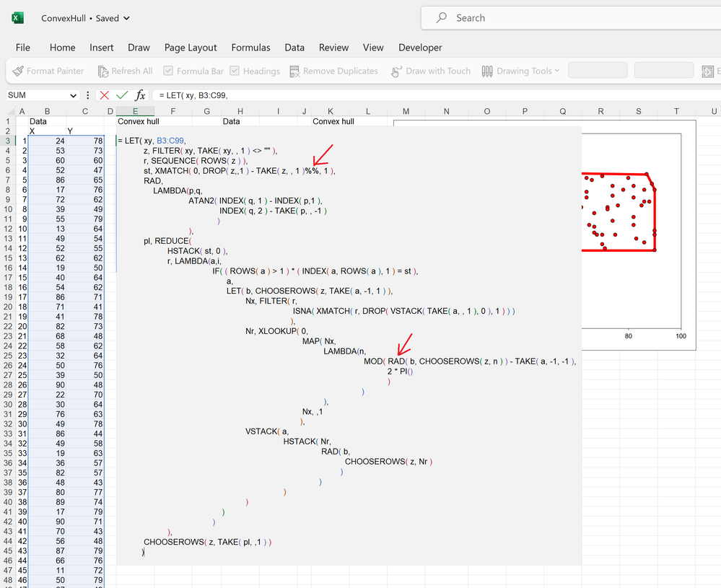Select column S header

(638, 111)
